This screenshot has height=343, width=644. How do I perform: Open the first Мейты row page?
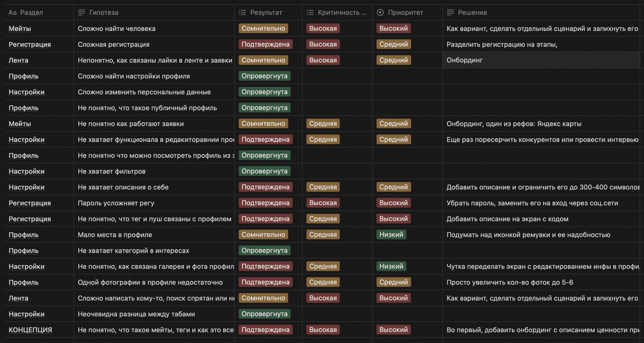(20, 29)
